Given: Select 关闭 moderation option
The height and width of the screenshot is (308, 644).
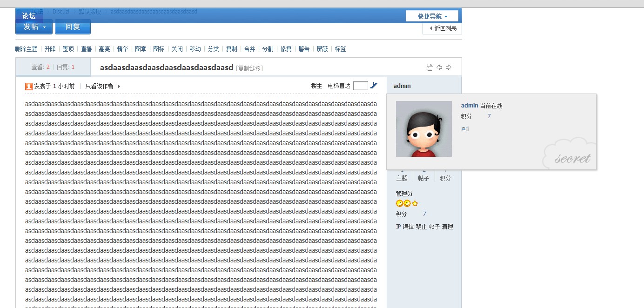Looking at the screenshot, I should tap(177, 49).
